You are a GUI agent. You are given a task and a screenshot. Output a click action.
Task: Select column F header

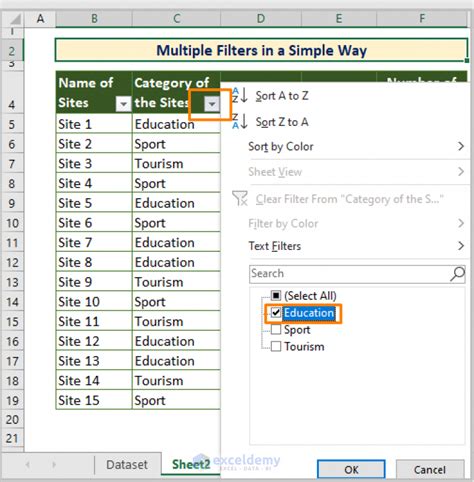pyautogui.click(x=422, y=18)
